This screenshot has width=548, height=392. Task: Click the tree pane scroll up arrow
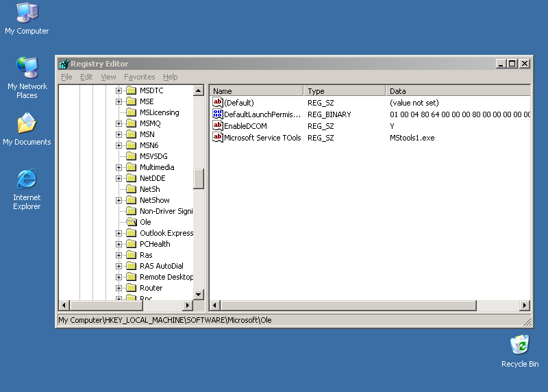[x=199, y=90]
